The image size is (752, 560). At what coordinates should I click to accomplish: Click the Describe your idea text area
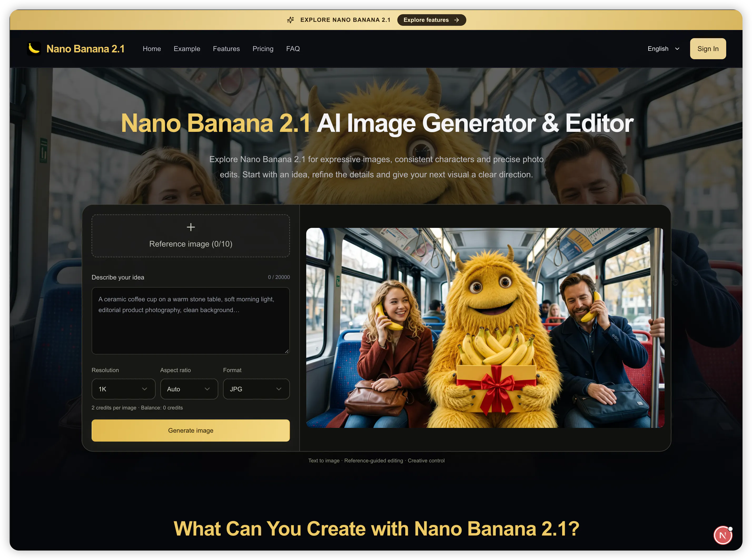(191, 321)
